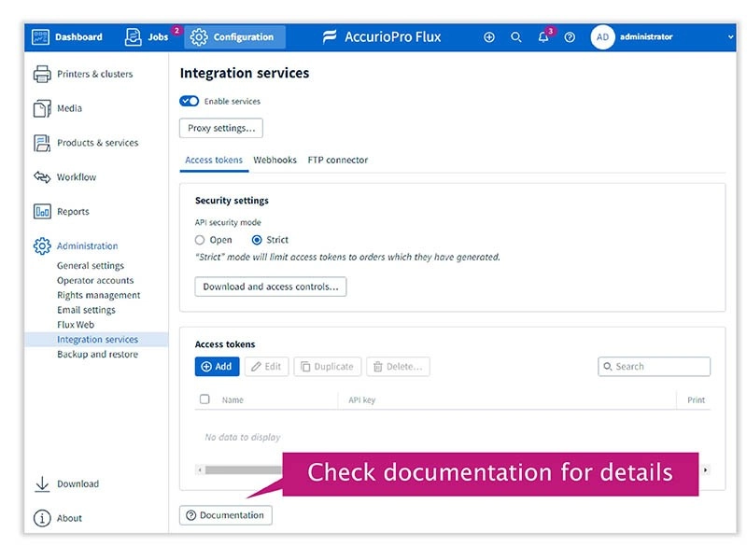Click the help question mark icon
The width and height of the screenshot is (747, 560).
(571, 37)
